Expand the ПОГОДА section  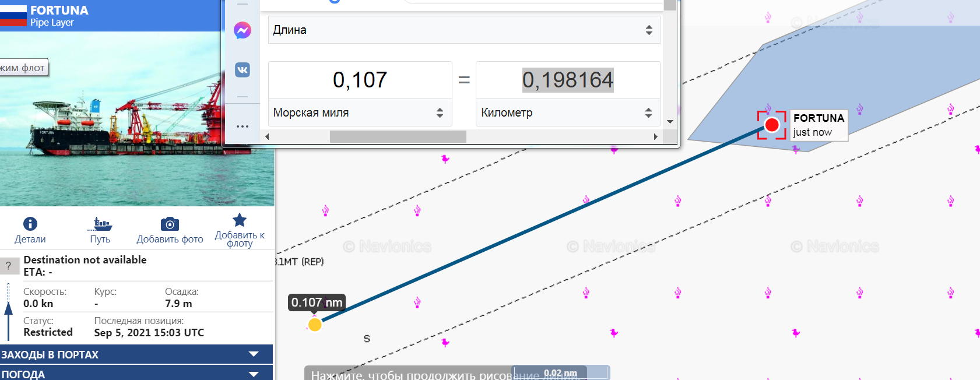(x=136, y=374)
